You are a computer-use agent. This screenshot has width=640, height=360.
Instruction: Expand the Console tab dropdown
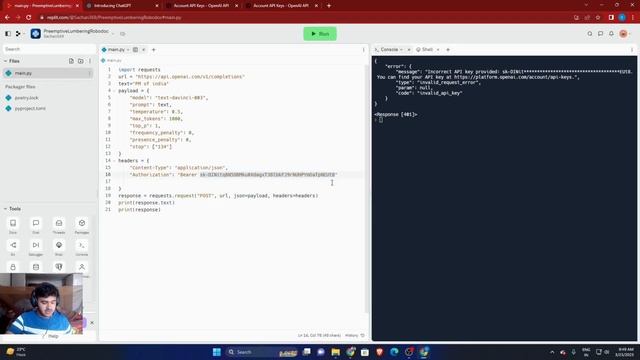[401, 49]
